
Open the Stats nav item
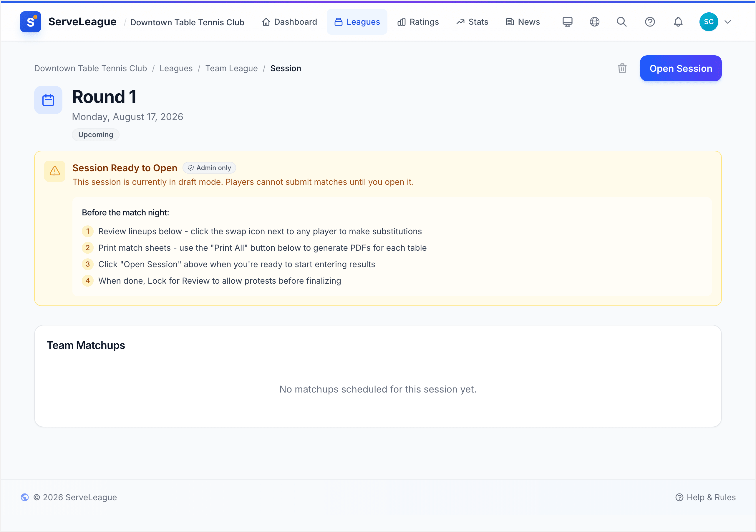pos(472,22)
